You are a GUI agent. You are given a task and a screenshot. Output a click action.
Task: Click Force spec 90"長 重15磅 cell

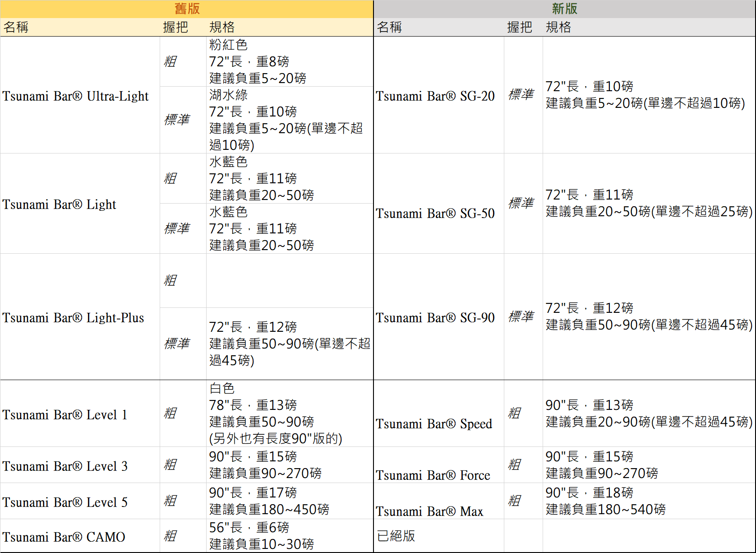click(649, 465)
